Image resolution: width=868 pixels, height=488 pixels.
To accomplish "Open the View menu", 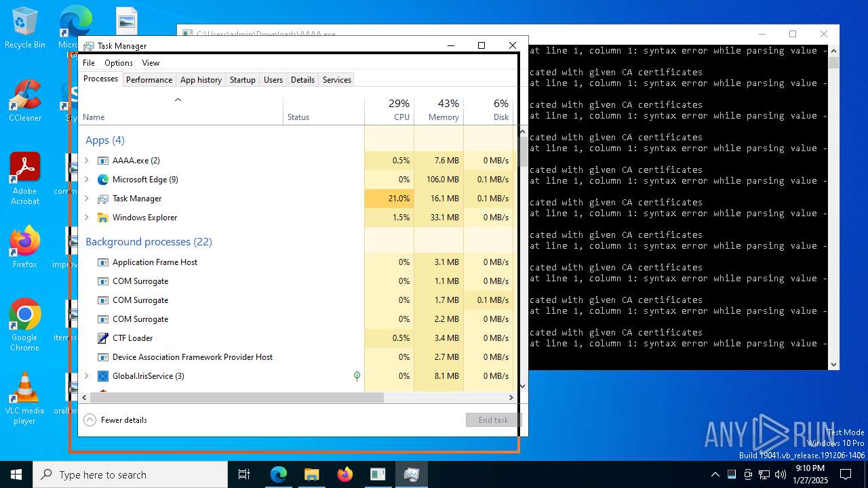I will tap(151, 63).
